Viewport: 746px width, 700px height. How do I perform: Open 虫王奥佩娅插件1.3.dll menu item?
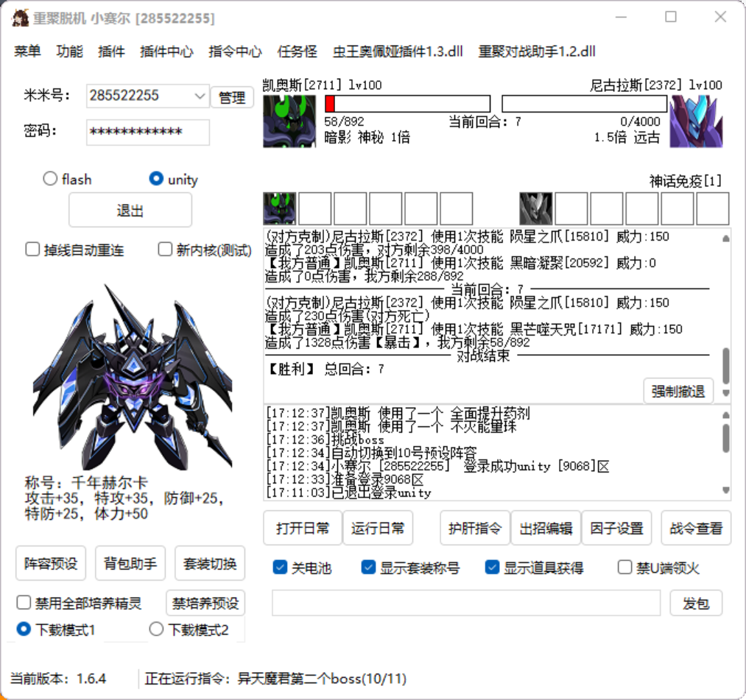[x=398, y=52]
